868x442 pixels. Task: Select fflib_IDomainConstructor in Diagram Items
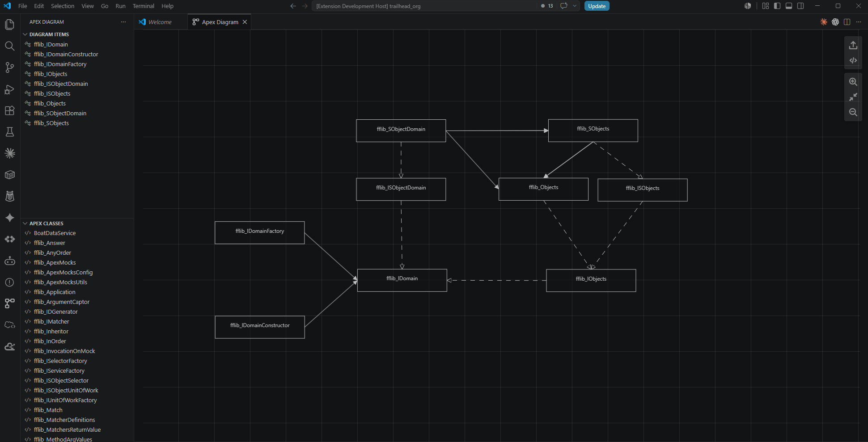point(66,54)
